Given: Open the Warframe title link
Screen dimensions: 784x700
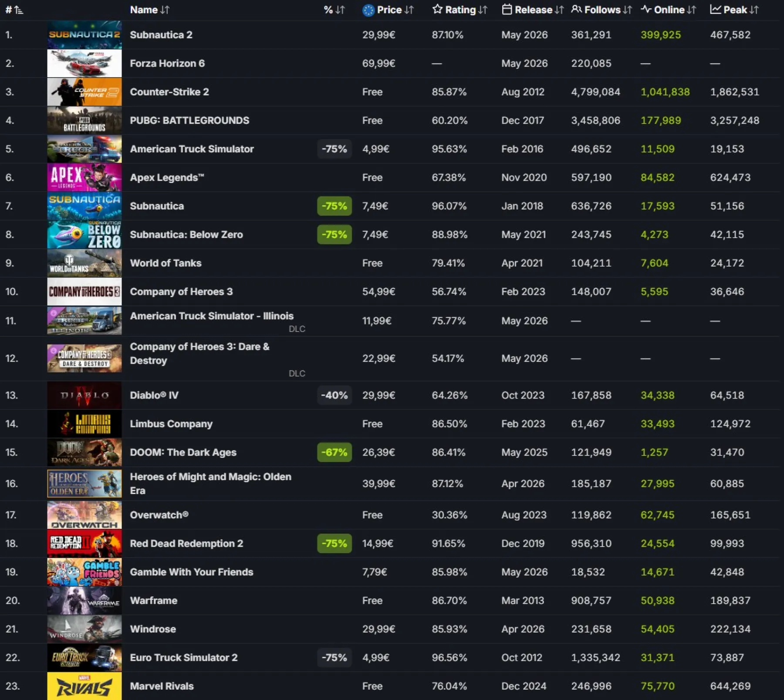Looking at the screenshot, I should [153, 600].
